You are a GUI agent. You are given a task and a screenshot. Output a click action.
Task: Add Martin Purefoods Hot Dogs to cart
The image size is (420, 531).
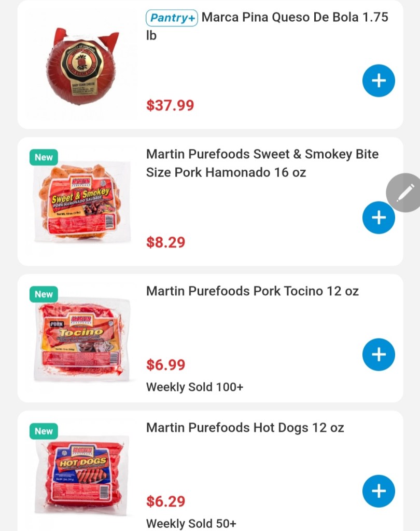(x=379, y=491)
